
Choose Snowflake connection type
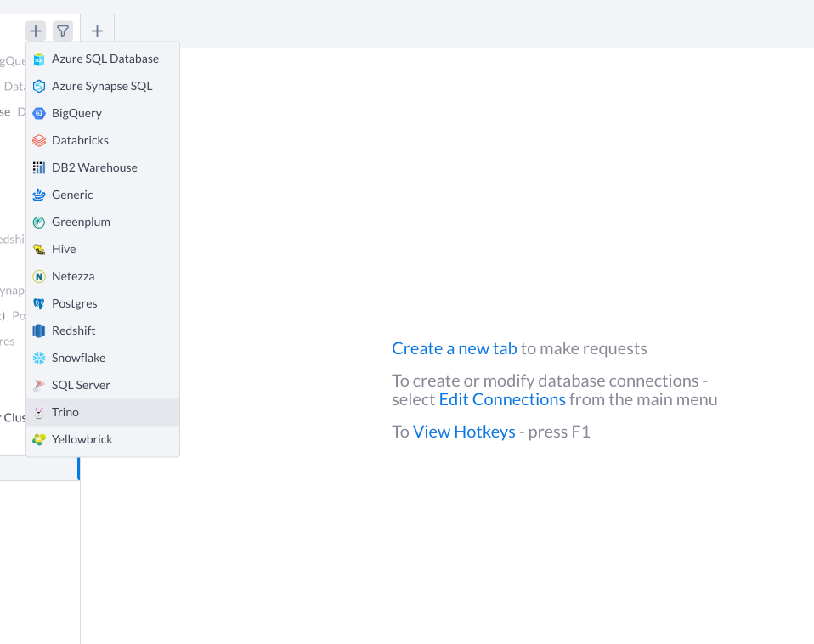[103, 358]
